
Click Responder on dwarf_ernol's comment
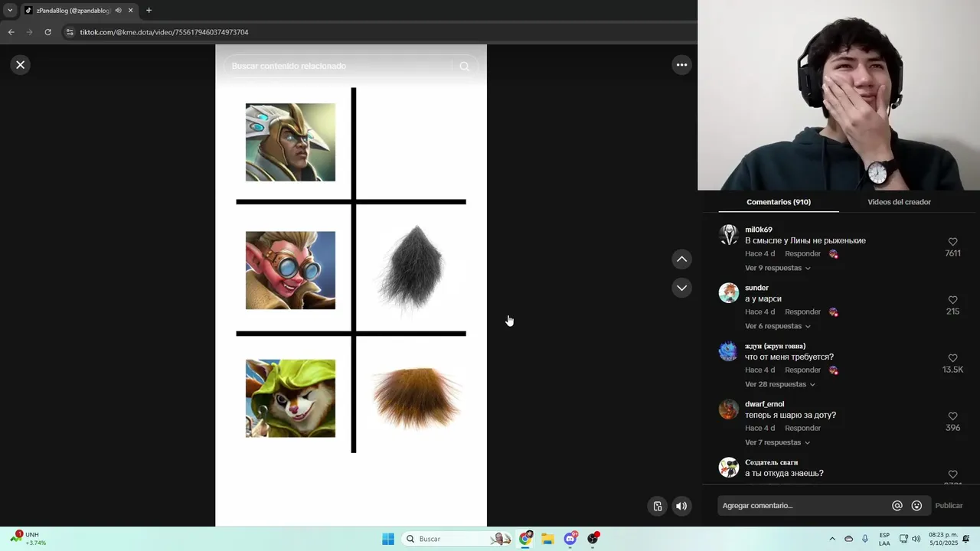[x=802, y=428]
